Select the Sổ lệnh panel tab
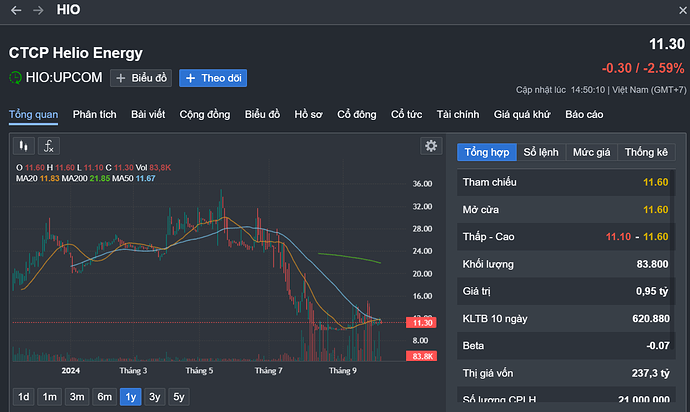 coord(541,152)
